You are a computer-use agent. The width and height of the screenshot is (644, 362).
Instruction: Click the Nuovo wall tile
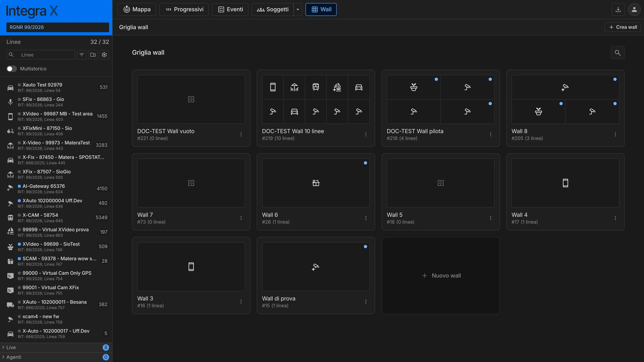click(x=441, y=275)
